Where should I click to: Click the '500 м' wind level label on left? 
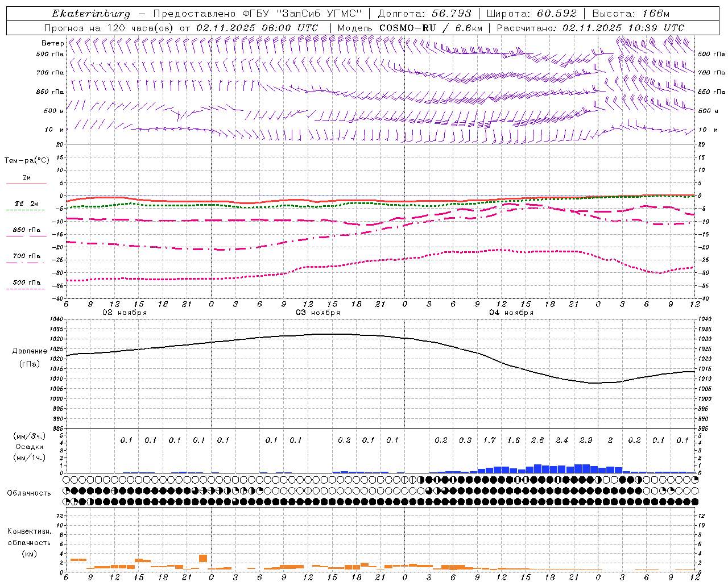pyautogui.click(x=54, y=111)
